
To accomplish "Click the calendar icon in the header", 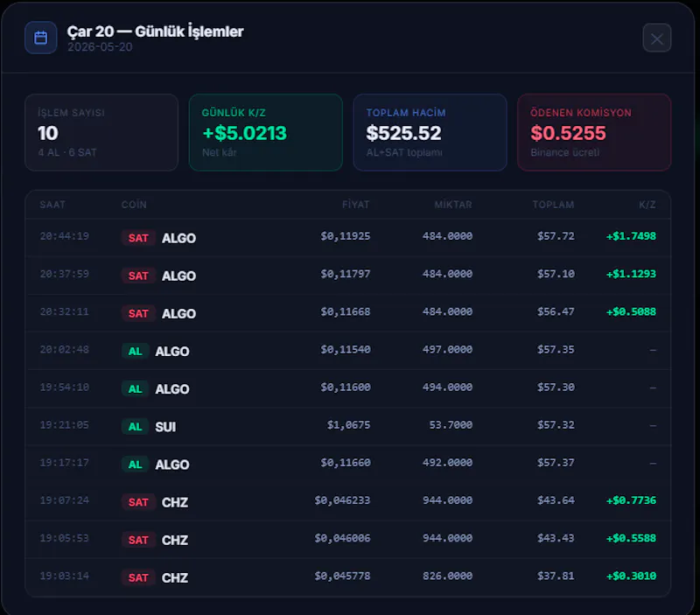I will tap(40, 38).
